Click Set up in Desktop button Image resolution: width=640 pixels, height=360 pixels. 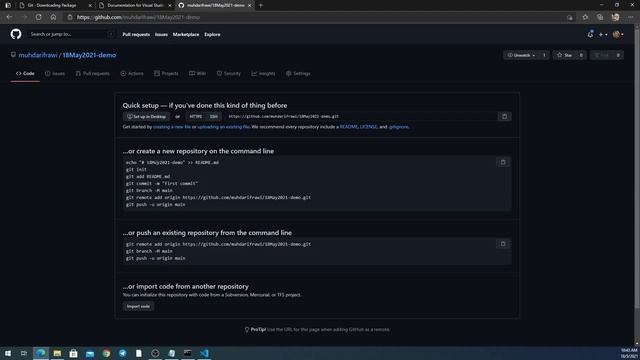146,117
